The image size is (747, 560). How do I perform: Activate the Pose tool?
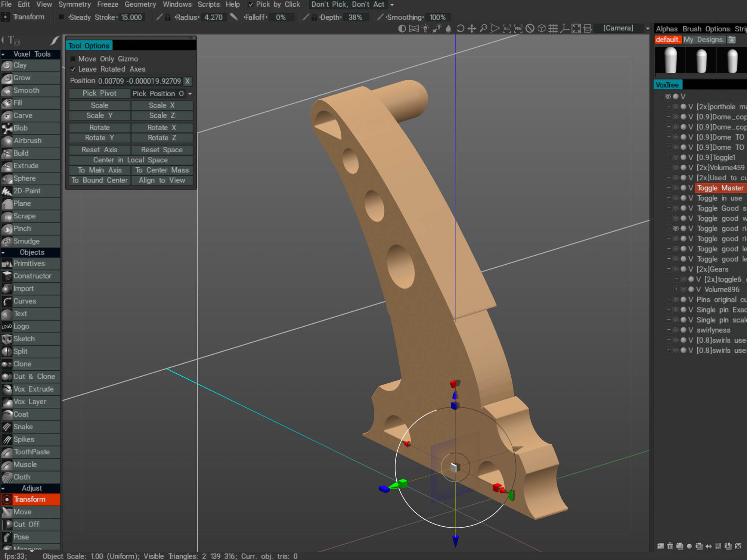30,537
